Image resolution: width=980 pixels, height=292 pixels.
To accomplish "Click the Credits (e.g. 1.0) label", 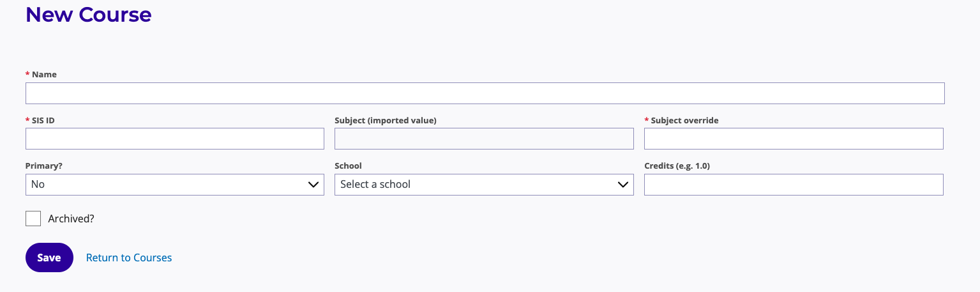I will coord(677,166).
